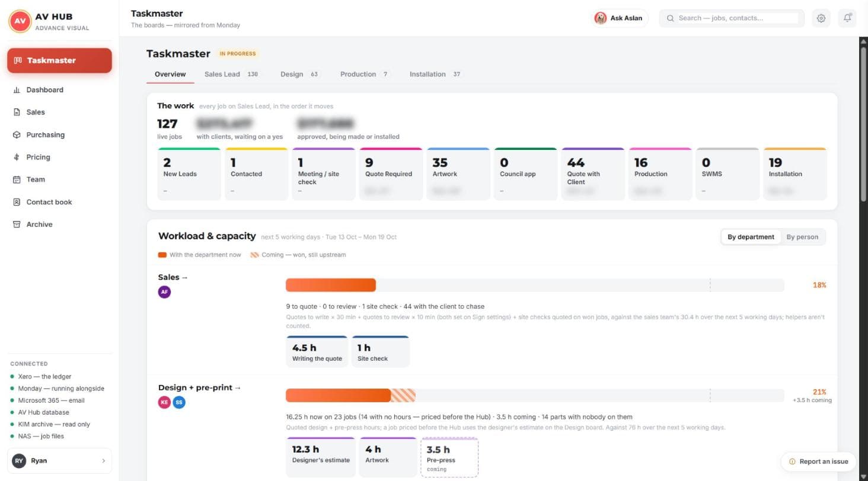Click the Dashboard chart icon
This screenshot has width=868, height=481.
(x=17, y=90)
